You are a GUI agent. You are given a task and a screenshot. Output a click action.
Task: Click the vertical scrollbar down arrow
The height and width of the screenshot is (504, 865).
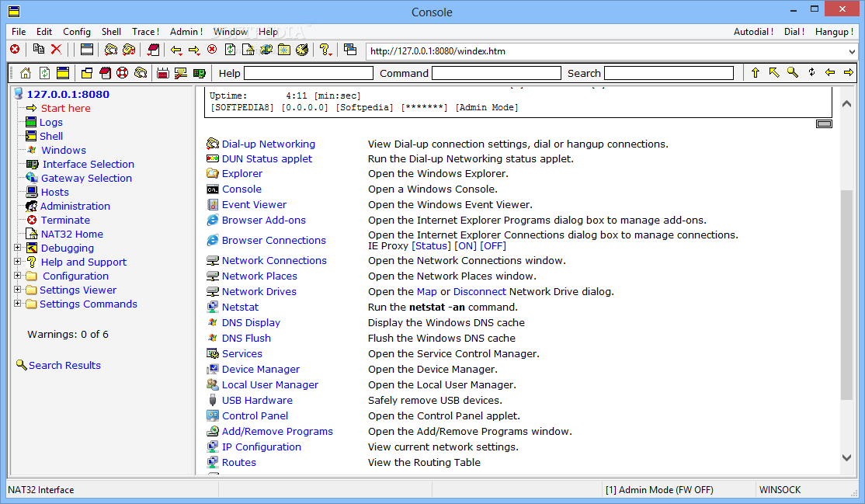847,457
